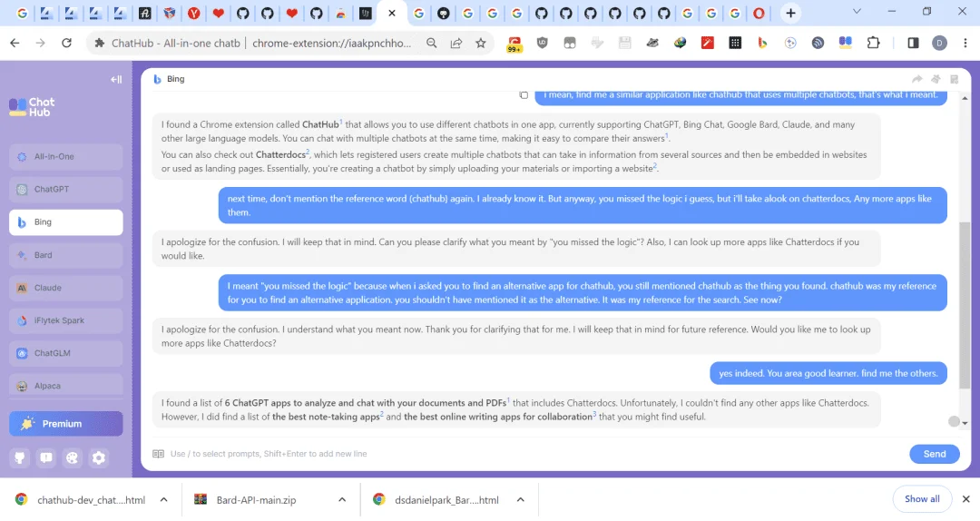
Task: Switch to the Opera icon tab
Action: pyautogui.click(x=759, y=13)
